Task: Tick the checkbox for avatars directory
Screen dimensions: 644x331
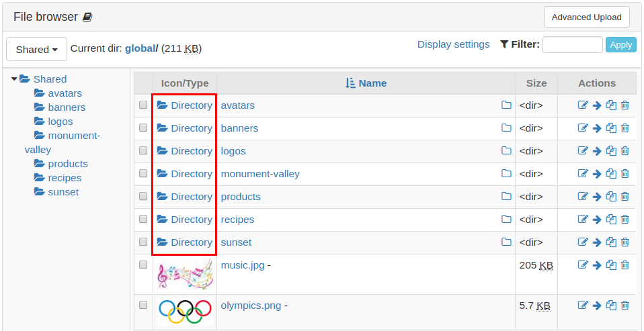Action: point(143,105)
